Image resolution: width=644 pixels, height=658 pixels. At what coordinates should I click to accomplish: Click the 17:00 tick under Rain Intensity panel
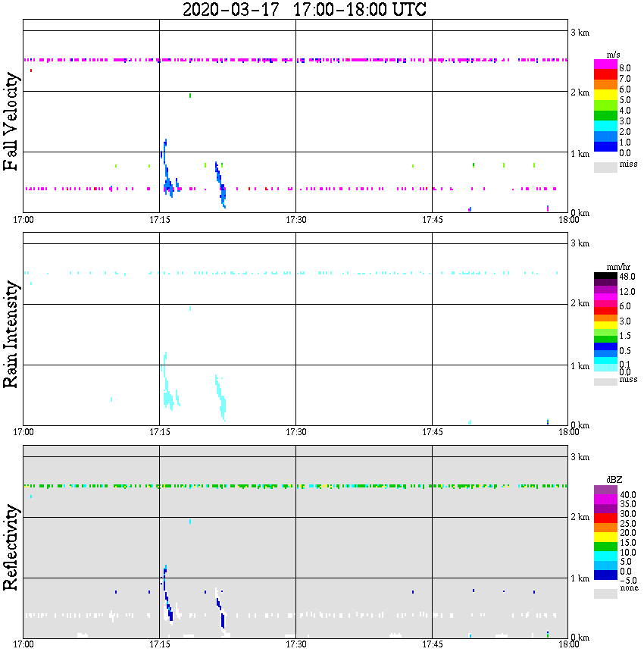coord(23,432)
